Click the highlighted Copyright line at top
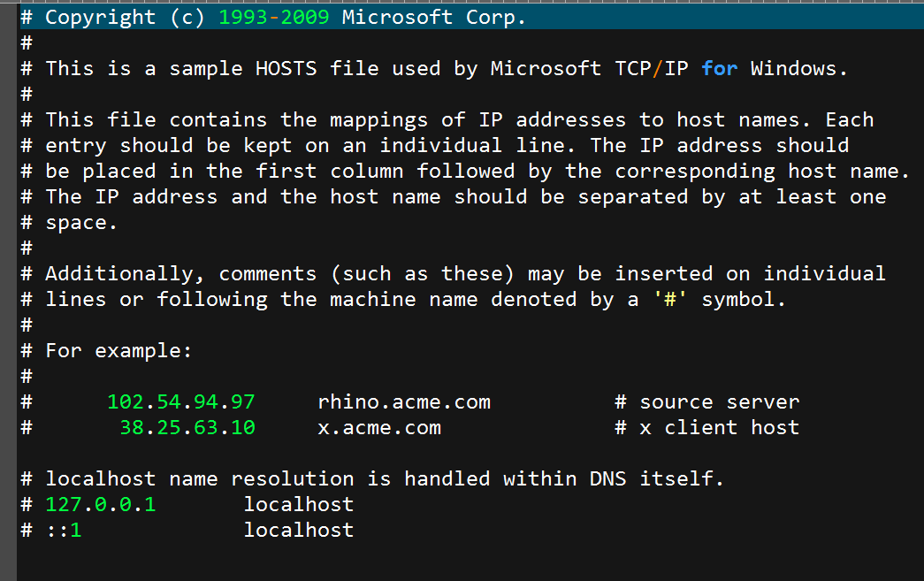Viewport: 924px width, 581px height. (470, 17)
